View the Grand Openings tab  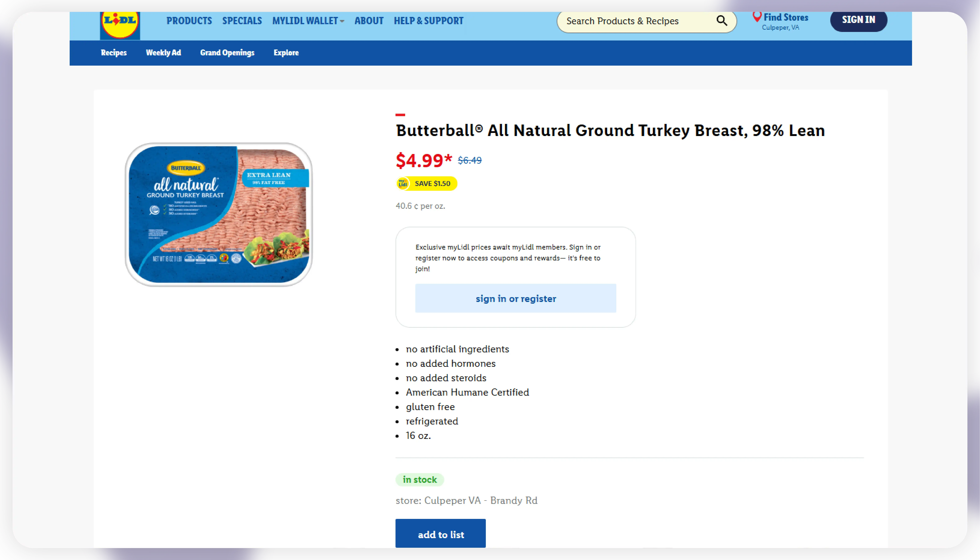pos(227,53)
